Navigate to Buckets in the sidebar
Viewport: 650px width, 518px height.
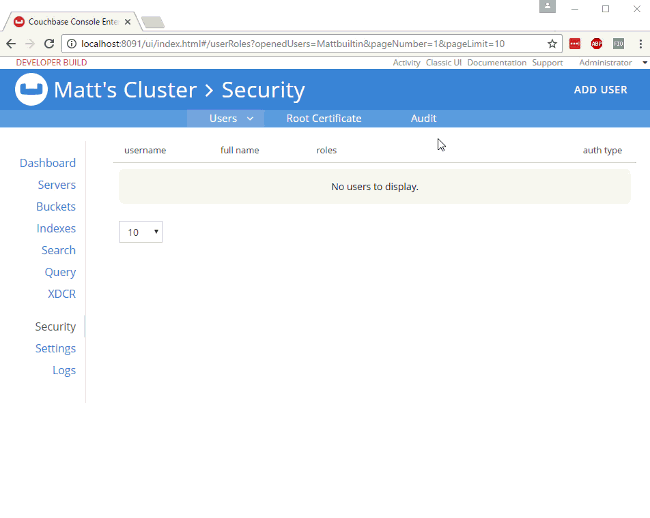pos(56,207)
